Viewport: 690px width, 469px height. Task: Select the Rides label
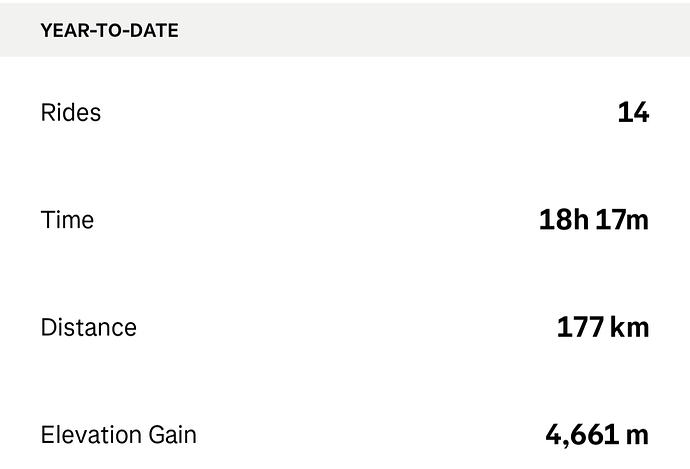(71, 112)
